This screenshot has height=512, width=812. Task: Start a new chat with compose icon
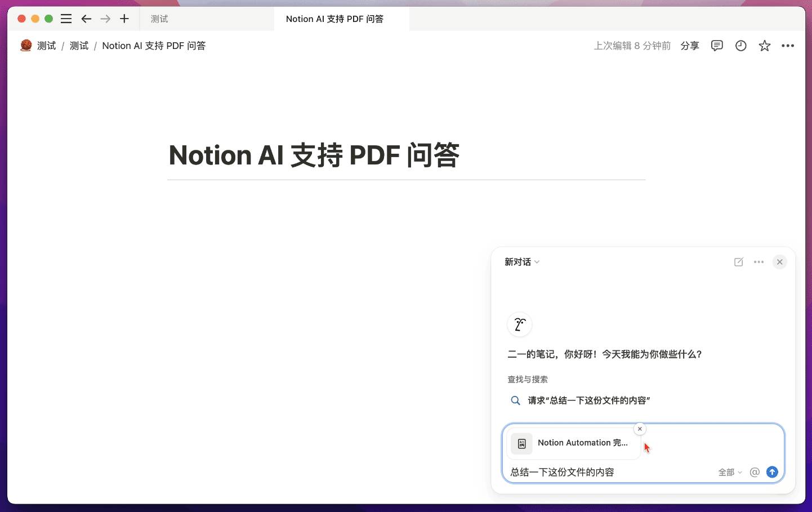(x=739, y=262)
